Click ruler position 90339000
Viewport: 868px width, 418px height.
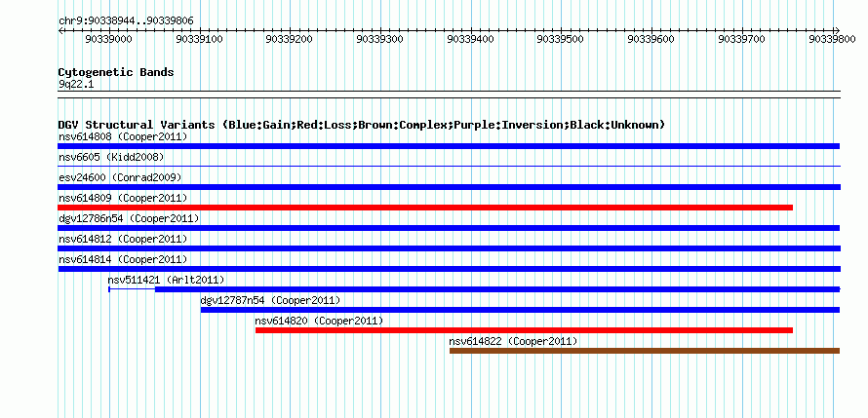tap(108, 39)
